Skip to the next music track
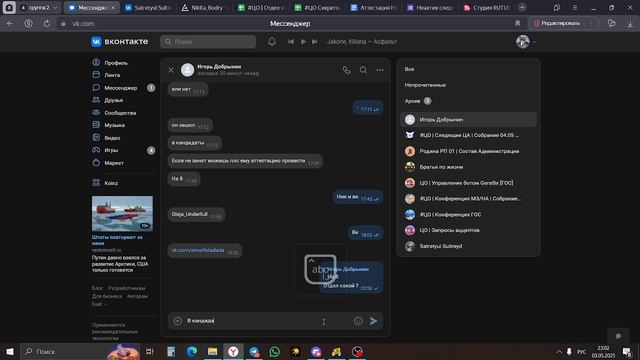Screen dimensions: 640x360 coord(314,42)
